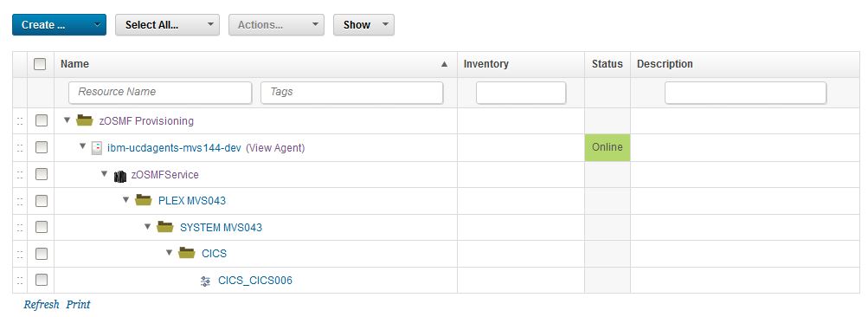Click the CICS folder icon

187,253
